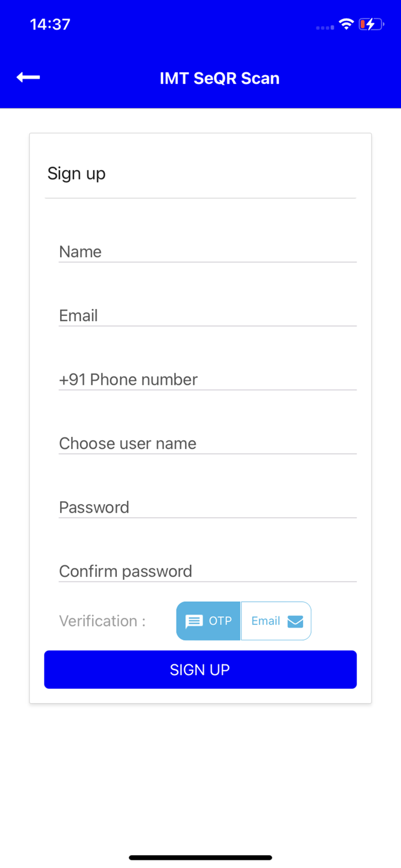
Task: Click the back arrow in the header
Action: pyautogui.click(x=27, y=77)
